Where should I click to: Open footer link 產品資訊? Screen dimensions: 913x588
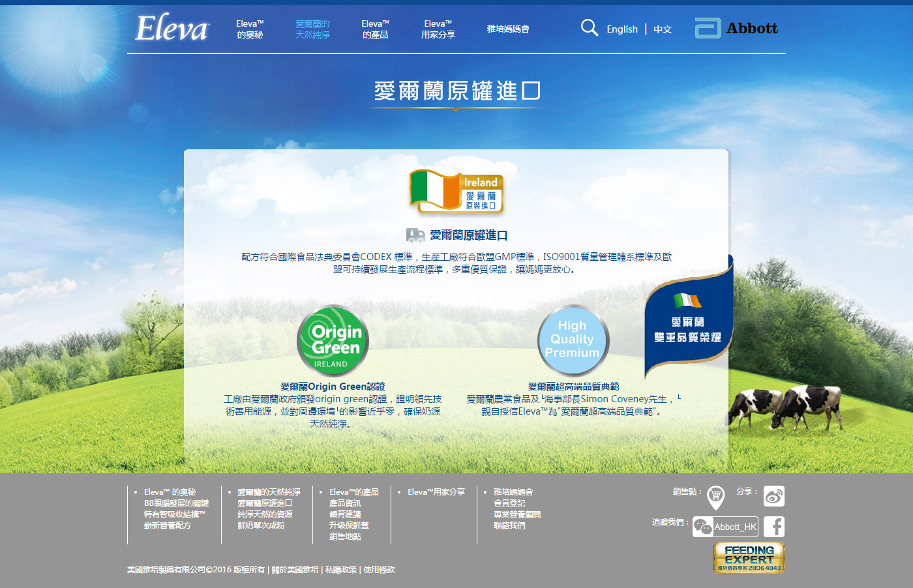tap(345, 503)
